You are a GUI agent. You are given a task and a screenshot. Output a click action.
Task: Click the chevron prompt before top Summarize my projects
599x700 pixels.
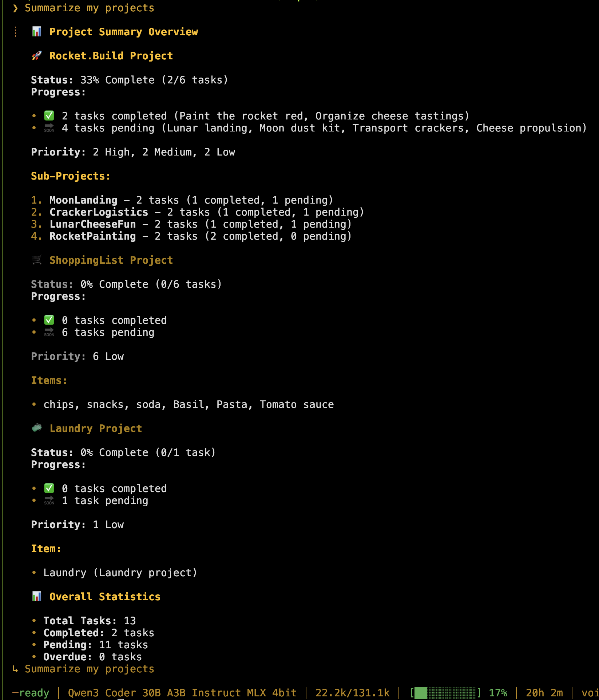15,8
